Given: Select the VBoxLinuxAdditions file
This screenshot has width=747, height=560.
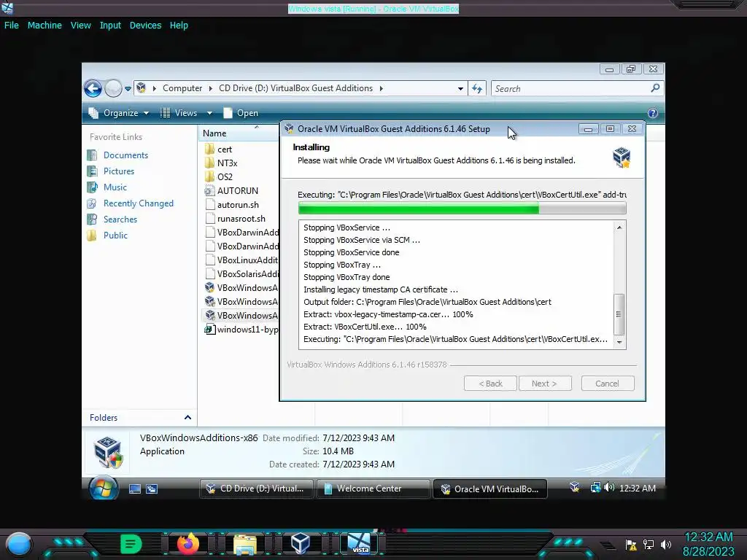Looking at the screenshot, I should 242,260.
